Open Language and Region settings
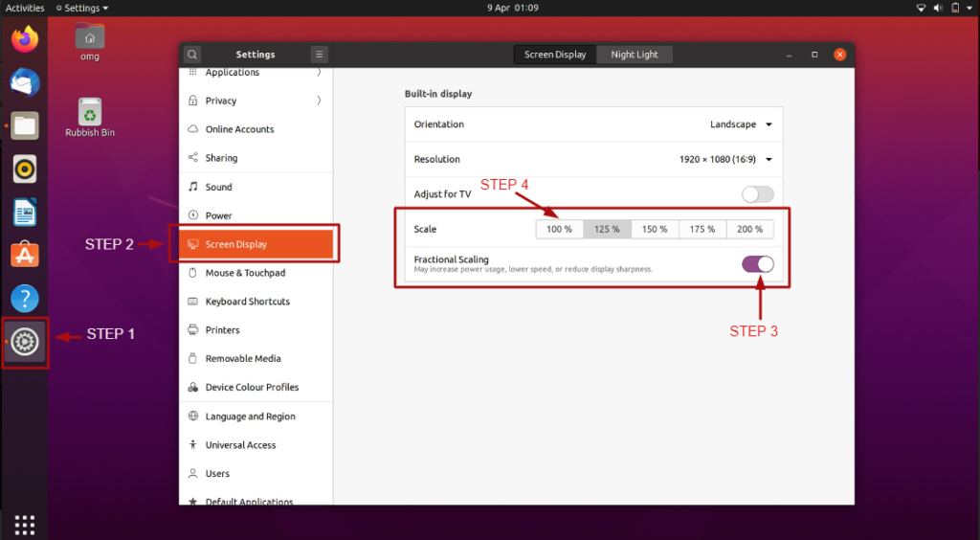This screenshot has width=980, height=540. 256,416
